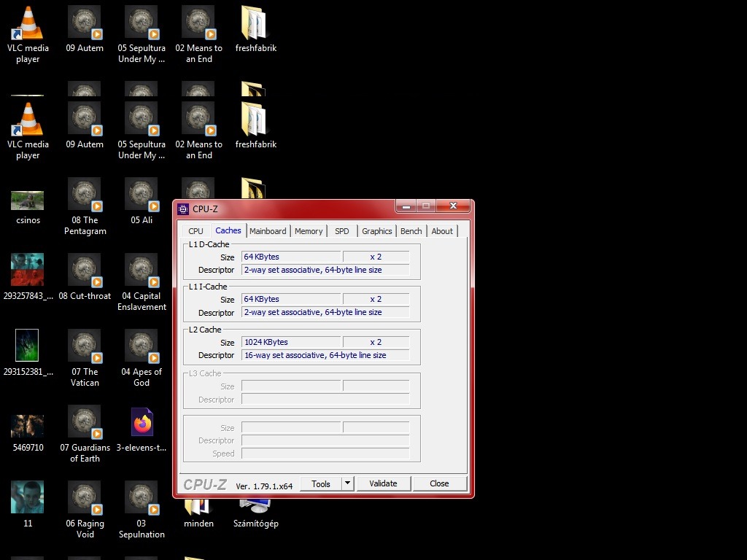Screen dimensions: 747x560
Task: Click the Close button at CPU-Z bottom
Action: click(439, 484)
